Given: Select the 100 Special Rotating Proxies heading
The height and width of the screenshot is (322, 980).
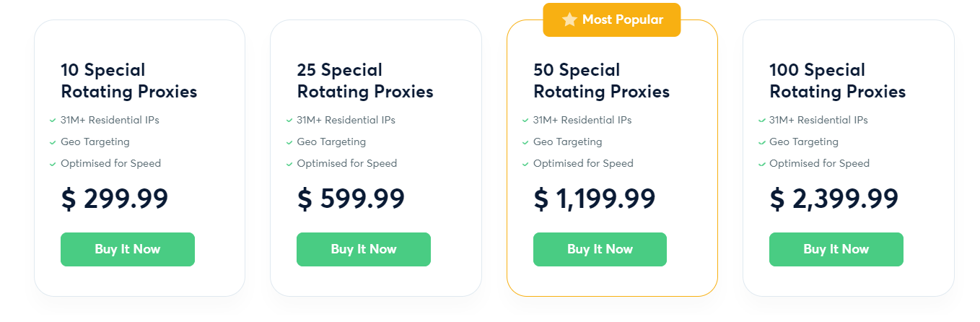Looking at the screenshot, I should click(837, 81).
